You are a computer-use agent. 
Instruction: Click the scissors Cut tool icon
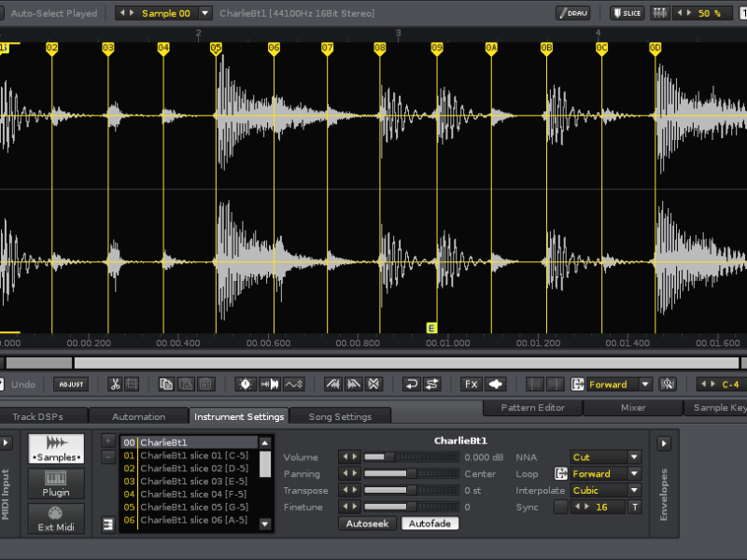click(x=115, y=384)
